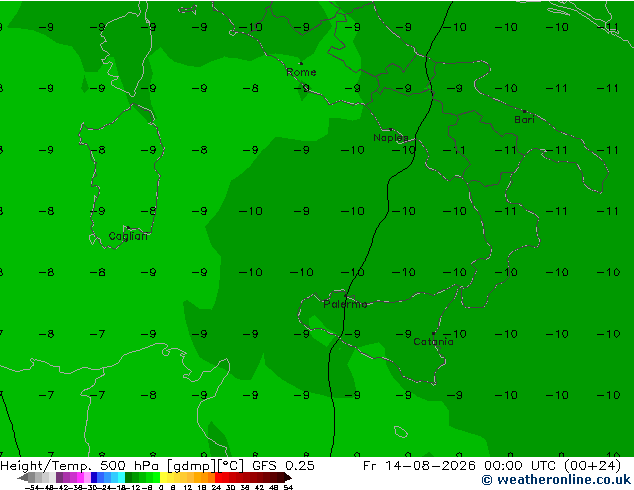This screenshot has height=490, width=634.
Task: Click the 'GFS 0.25' model label
Action: coord(283,465)
